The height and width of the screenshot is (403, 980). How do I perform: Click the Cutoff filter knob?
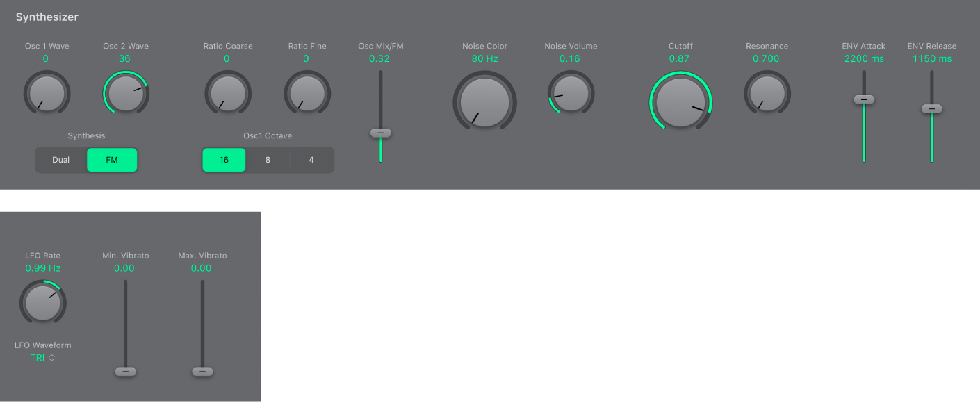pos(680,101)
